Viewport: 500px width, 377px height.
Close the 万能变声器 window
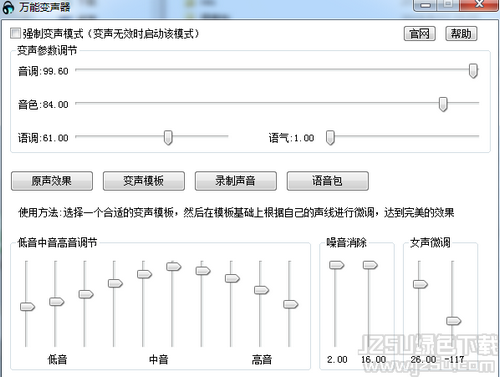(x=479, y=4)
